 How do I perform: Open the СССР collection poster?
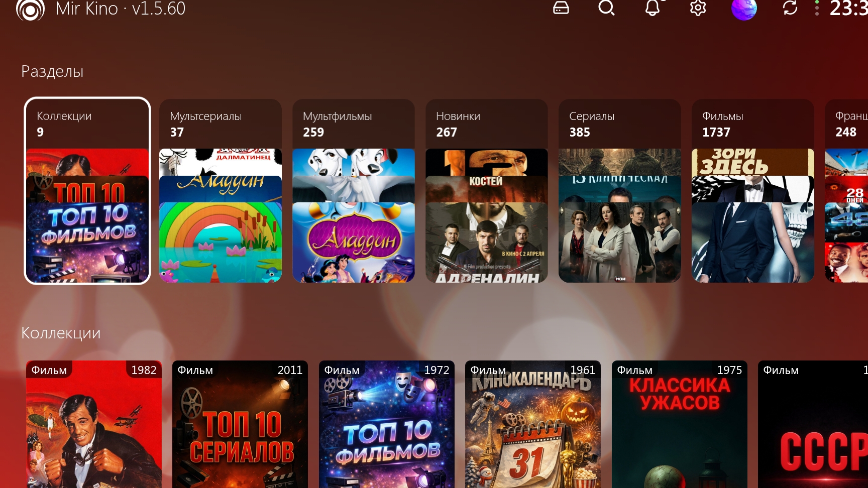pyautogui.click(x=813, y=424)
